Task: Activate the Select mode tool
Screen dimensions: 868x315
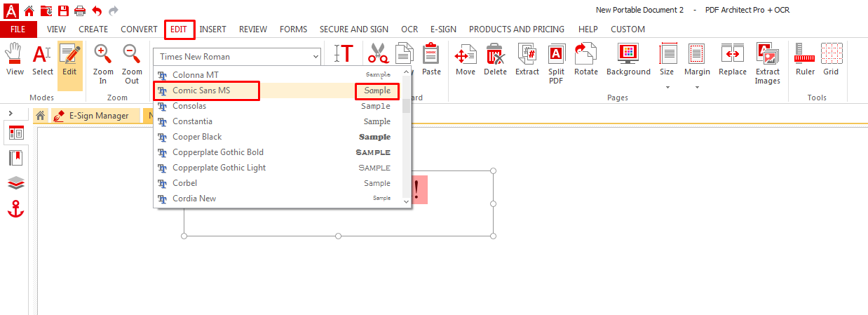Action: point(43,60)
